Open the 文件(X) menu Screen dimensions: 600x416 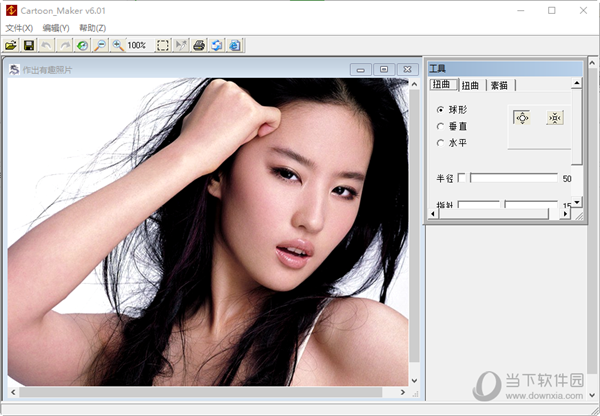[x=19, y=28]
